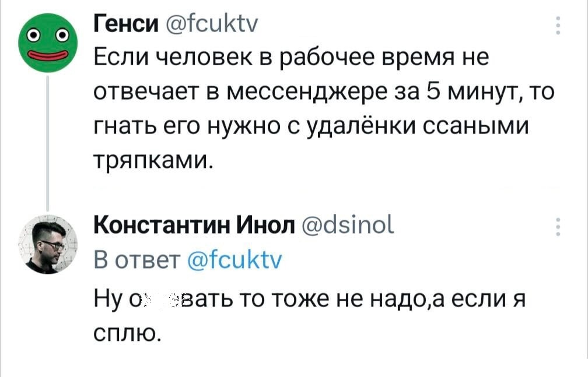Viewport: 588px width, 377px height.
Task: Open Генси's profile via display name
Action: pos(123,26)
